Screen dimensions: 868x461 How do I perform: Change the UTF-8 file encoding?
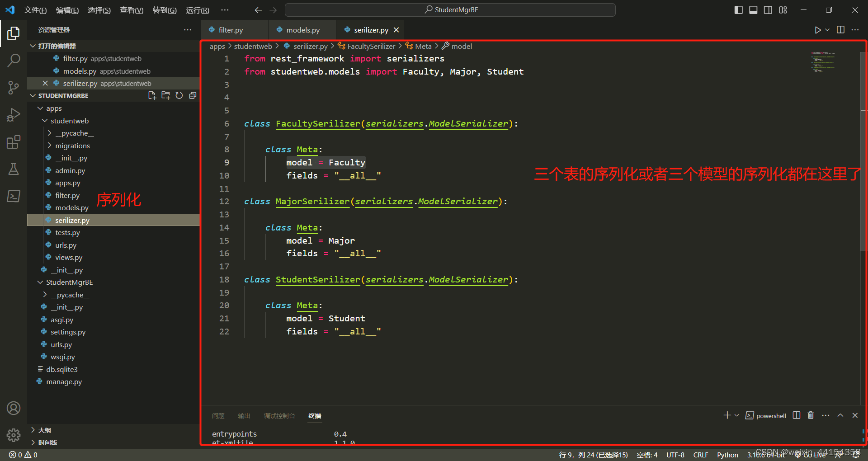tap(675, 455)
